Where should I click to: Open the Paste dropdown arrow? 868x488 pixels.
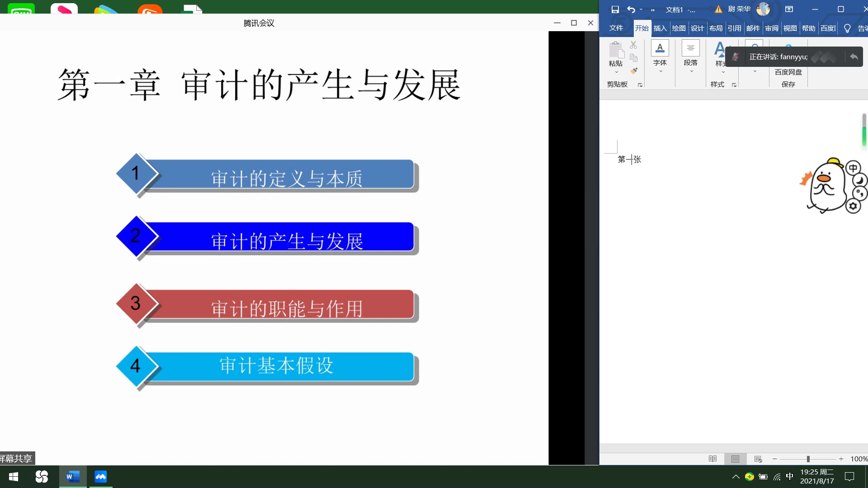pos(617,72)
